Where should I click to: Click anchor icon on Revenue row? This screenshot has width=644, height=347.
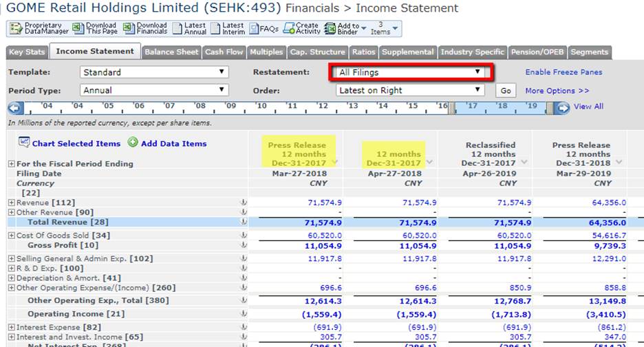[x=244, y=202]
